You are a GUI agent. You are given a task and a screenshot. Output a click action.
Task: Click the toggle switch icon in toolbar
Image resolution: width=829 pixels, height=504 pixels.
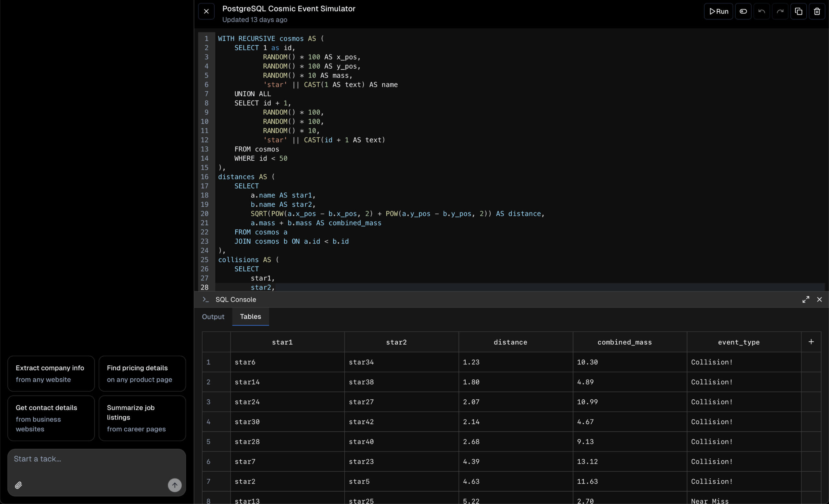(743, 11)
